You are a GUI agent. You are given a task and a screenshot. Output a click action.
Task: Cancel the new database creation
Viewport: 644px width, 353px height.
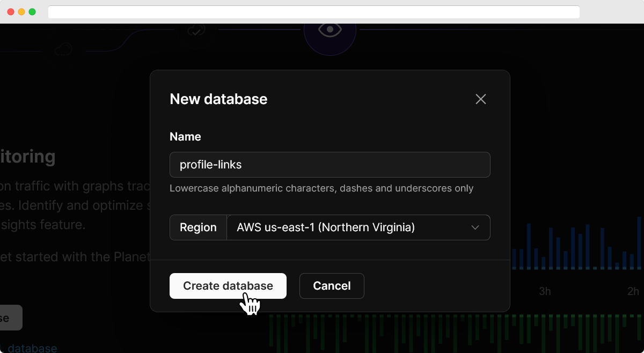(332, 285)
